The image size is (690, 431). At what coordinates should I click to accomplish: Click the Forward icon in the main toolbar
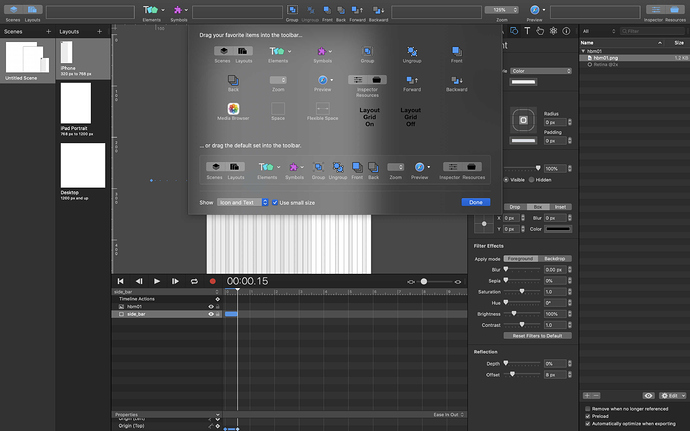coord(357,10)
